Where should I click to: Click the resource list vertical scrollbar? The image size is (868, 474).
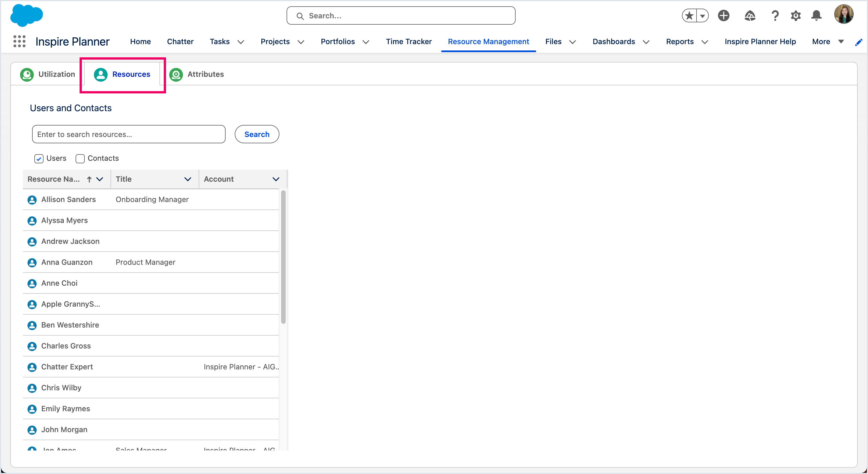coord(283,257)
